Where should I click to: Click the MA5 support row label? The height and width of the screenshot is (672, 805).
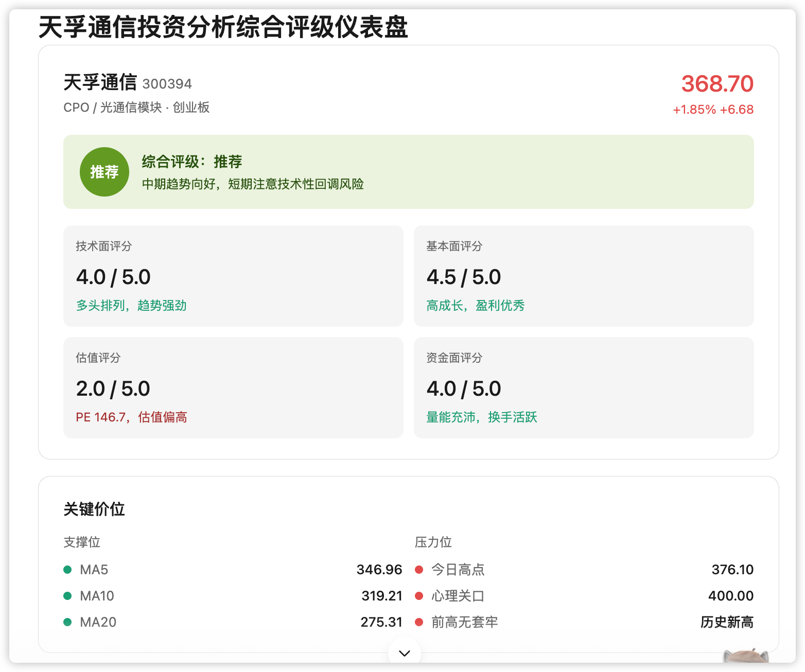pos(94,570)
